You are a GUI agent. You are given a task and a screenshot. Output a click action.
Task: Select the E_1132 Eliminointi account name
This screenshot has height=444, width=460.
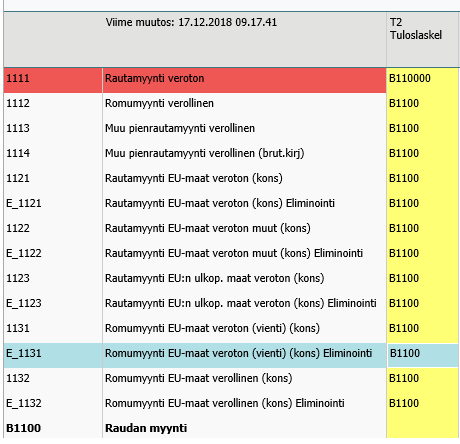(x=225, y=403)
